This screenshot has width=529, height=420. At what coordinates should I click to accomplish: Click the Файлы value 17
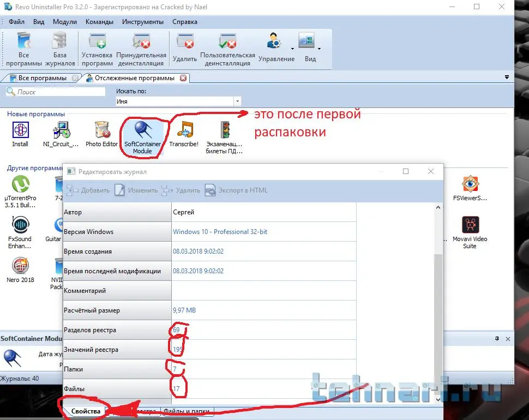pos(176,388)
